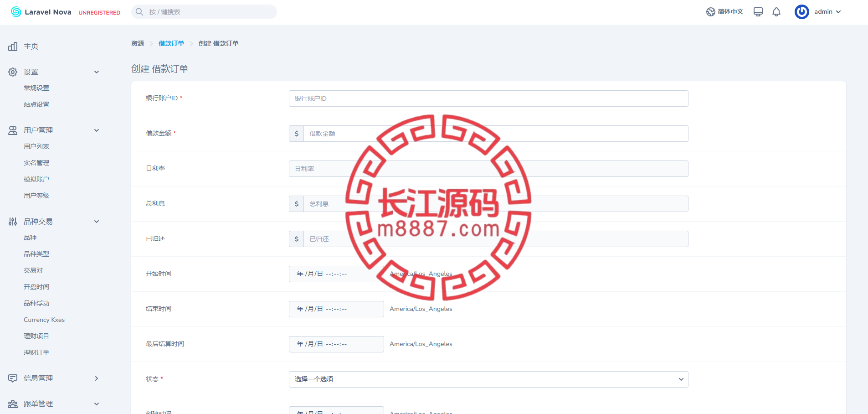This screenshot has height=414, width=868.
Task: Open the notifications bell
Action: coord(776,12)
